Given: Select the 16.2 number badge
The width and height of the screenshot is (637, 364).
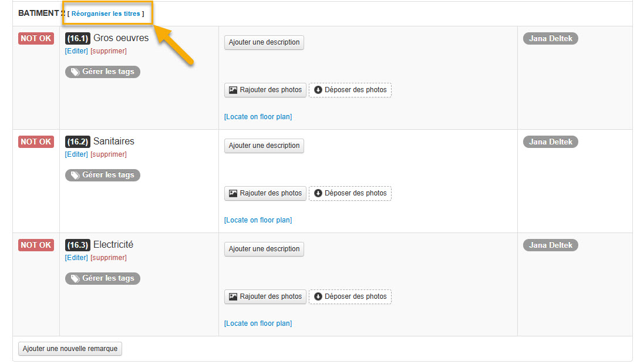Looking at the screenshot, I should pyautogui.click(x=77, y=142).
